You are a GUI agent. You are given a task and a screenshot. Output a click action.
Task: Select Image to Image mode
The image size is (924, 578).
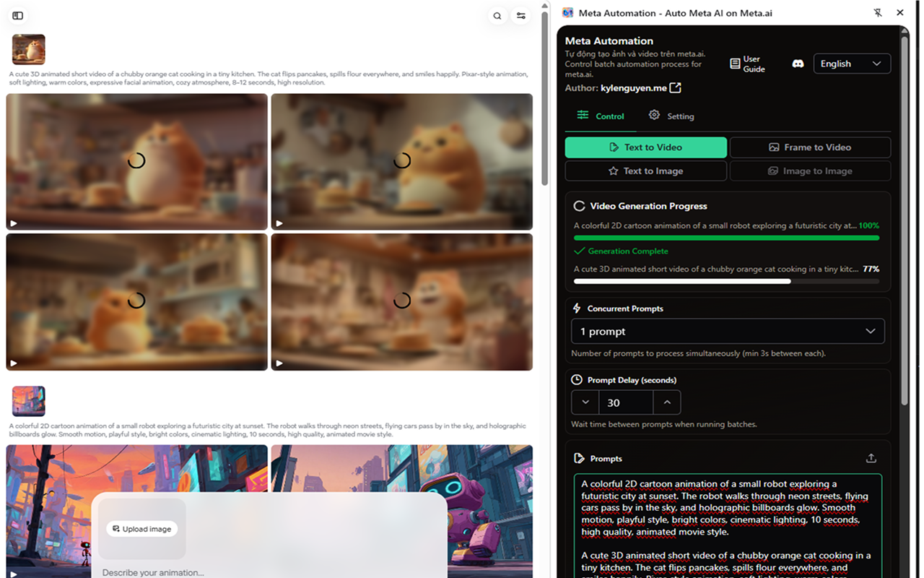pos(810,171)
